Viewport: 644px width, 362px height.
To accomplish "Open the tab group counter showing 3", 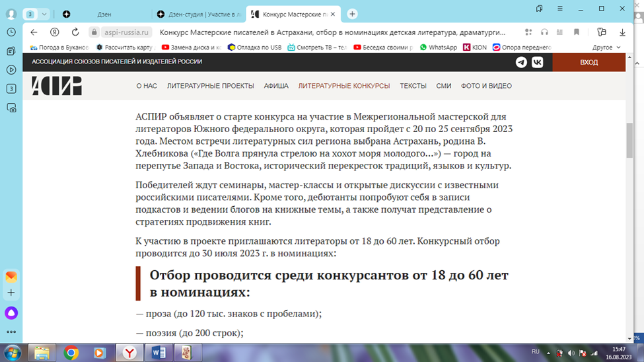I will 30,14.
